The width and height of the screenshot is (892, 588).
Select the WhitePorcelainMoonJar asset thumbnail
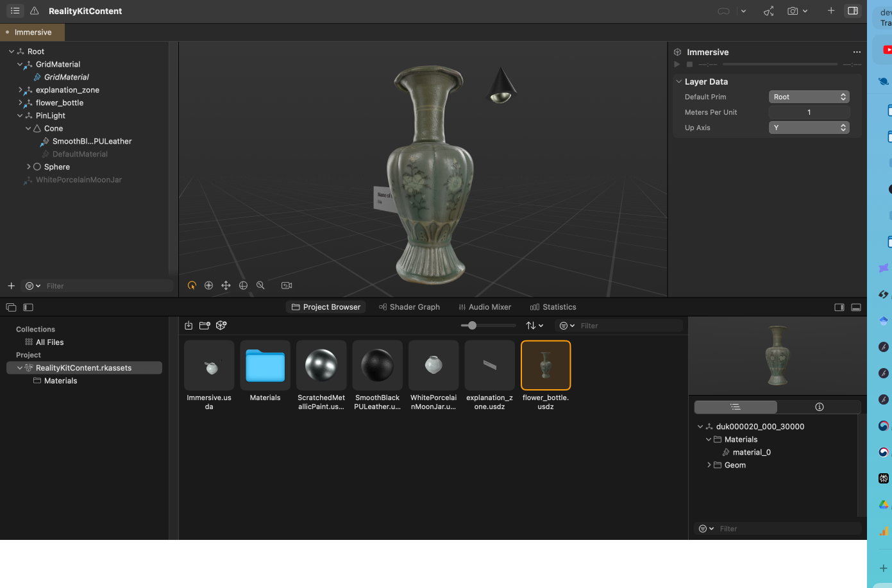pos(433,365)
